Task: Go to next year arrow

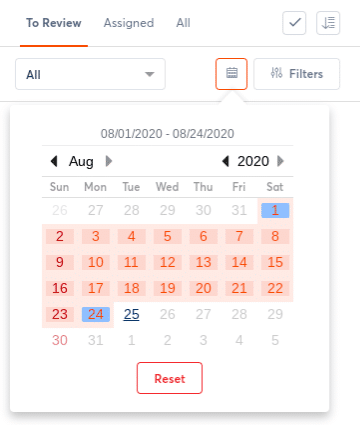Action: click(x=281, y=161)
